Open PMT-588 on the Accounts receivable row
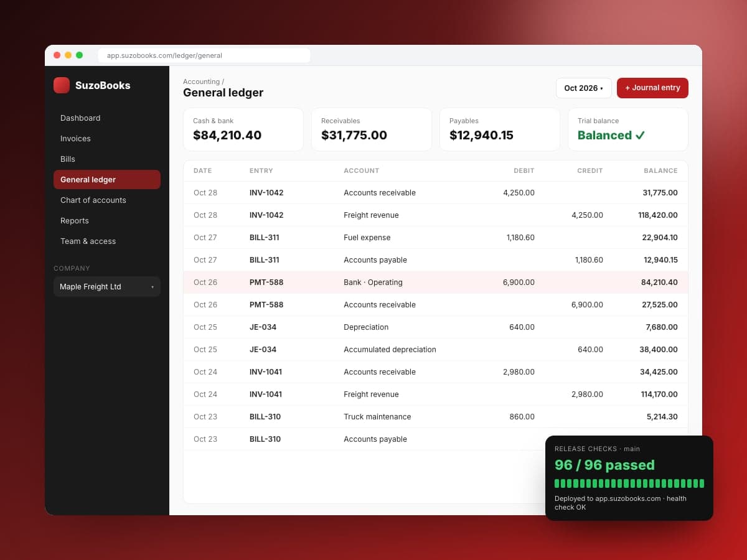 266,305
